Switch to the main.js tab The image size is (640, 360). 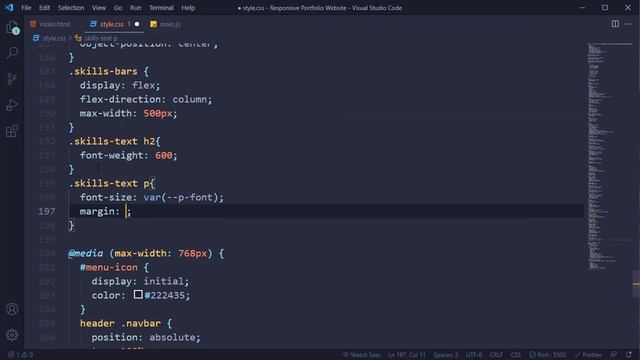165,24
